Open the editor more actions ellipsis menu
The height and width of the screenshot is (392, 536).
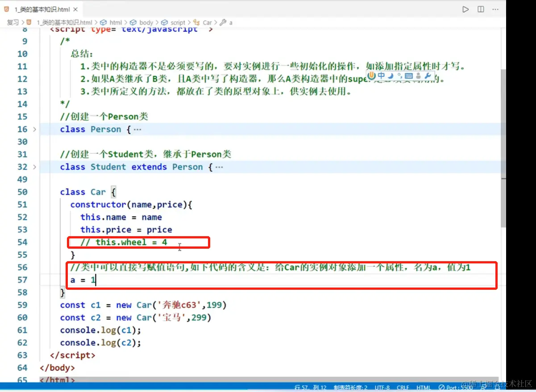pos(495,9)
